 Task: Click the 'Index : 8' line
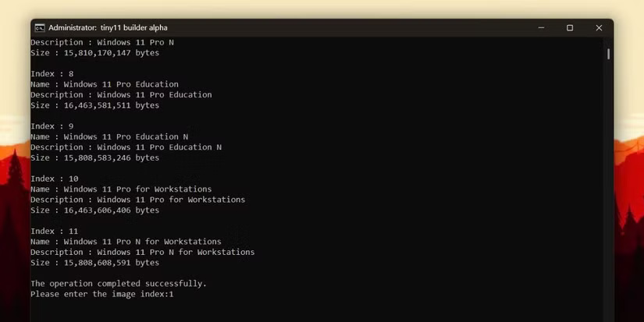(x=52, y=74)
